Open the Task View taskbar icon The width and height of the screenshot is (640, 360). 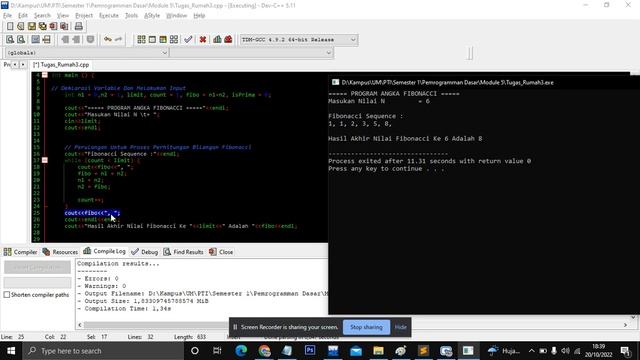(217, 351)
